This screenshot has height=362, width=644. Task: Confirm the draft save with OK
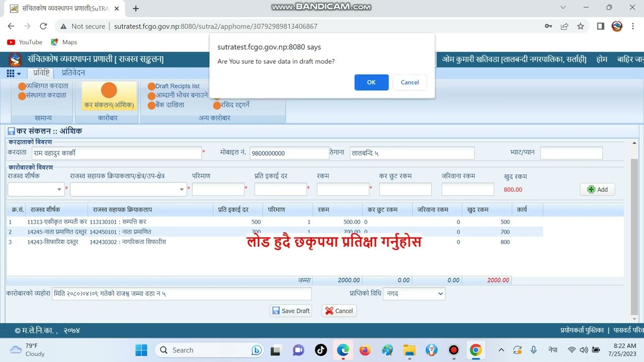(371, 82)
